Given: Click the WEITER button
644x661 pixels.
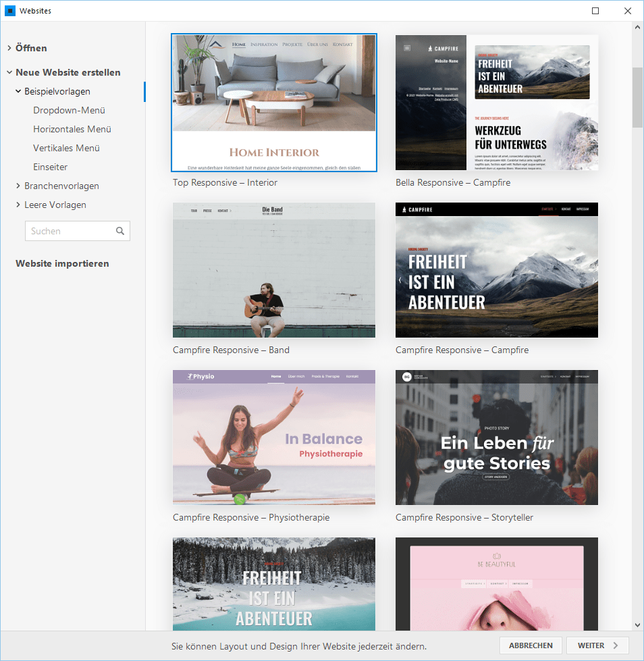Looking at the screenshot, I should [597, 645].
